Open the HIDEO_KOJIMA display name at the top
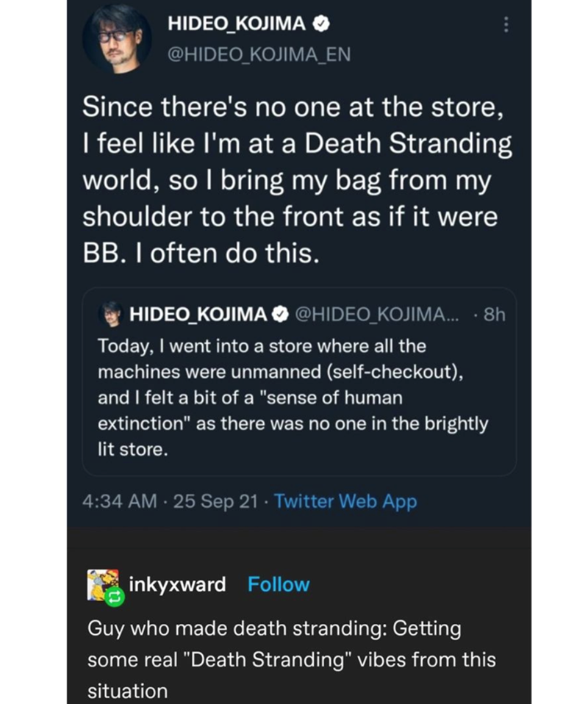 (237, 24)
